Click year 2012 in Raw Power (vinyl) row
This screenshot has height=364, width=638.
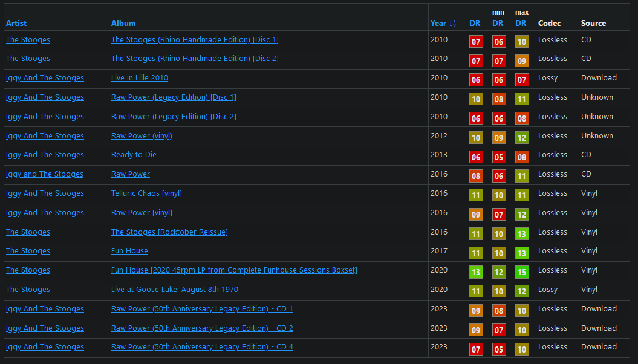[x=438, y=136]
